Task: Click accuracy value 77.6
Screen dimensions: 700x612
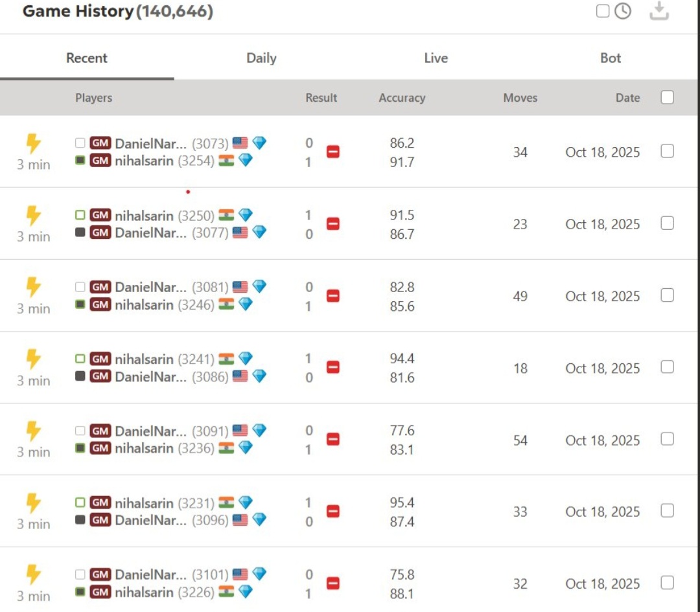Action: click(402, 431)
